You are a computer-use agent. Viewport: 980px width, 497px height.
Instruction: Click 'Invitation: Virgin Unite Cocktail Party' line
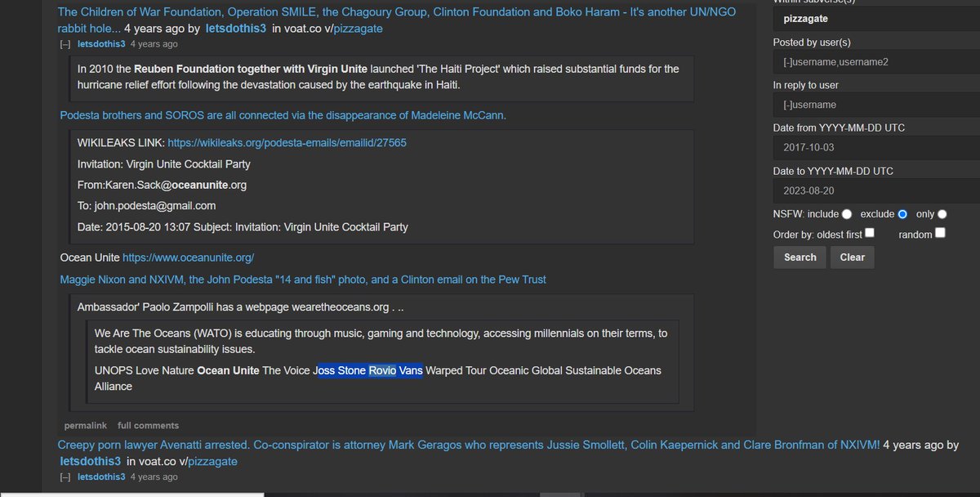[164, 163]
